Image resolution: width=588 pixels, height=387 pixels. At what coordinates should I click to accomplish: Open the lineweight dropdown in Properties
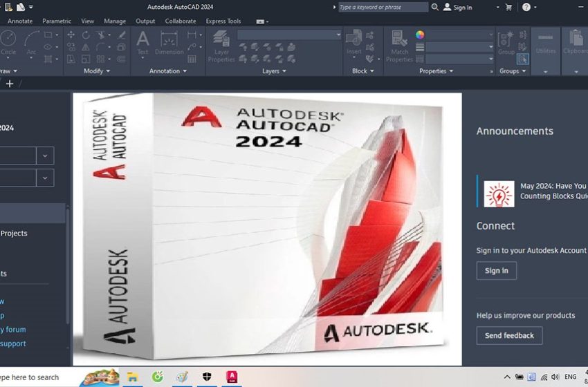(459, 47)
